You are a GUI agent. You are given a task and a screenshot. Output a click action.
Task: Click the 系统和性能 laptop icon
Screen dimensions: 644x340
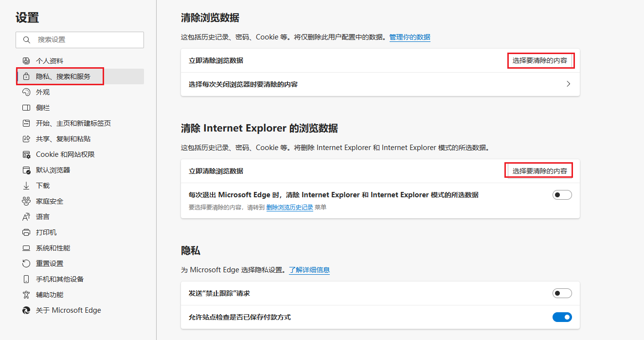coord(26,248)
